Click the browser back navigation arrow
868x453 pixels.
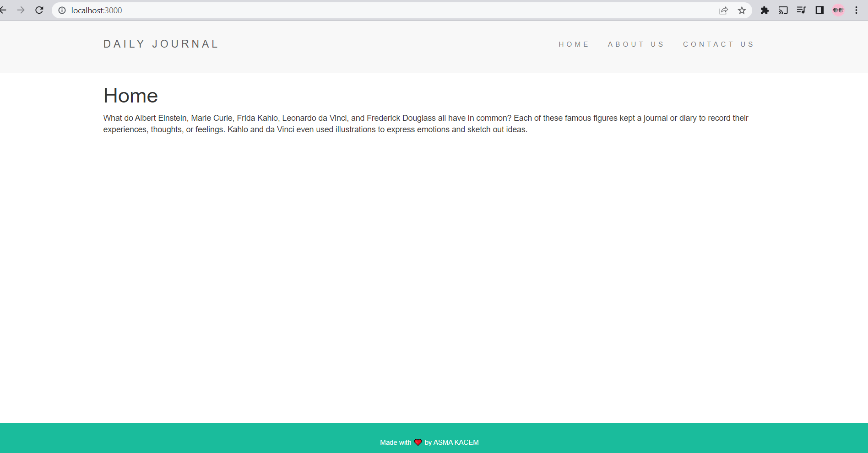click(4, 10)
